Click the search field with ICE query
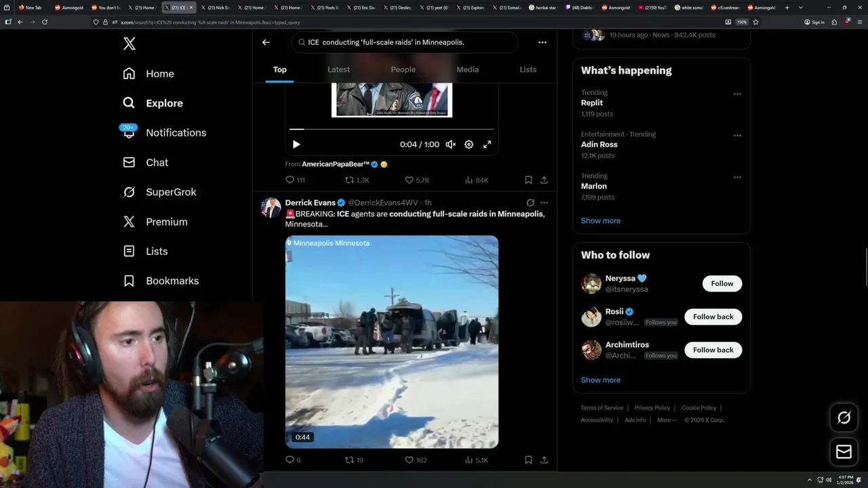This screenshot has width=868, height=488. (405, 42)
